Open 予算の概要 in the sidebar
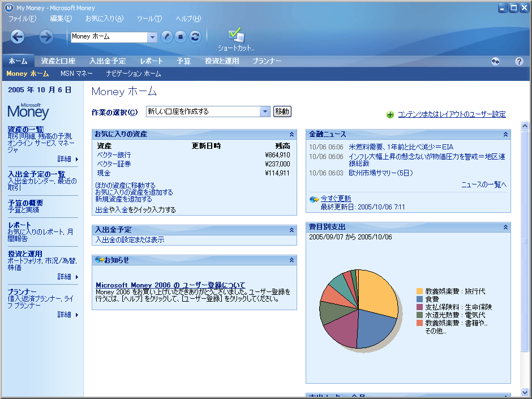This screenshot has height=399, width=532. (25, 203)
